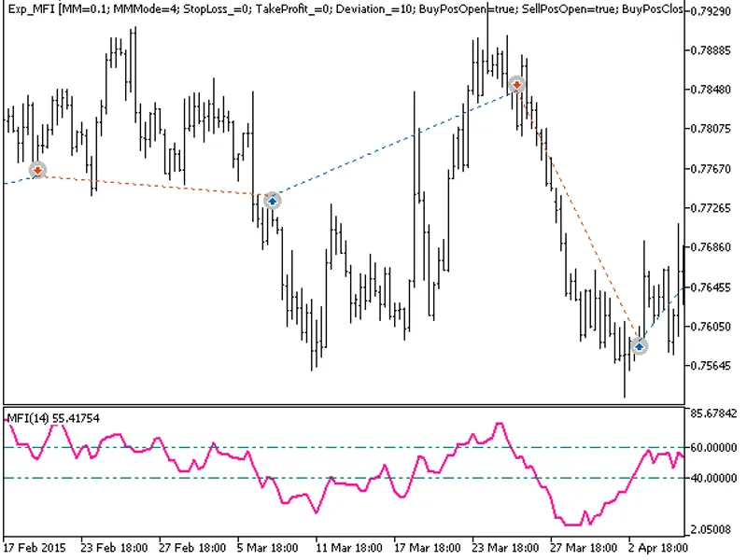The width and height of the screenshot is (747, 560).
Task: Click the sell arrow marker near 23 Mar peak
Action: point(516,85)
